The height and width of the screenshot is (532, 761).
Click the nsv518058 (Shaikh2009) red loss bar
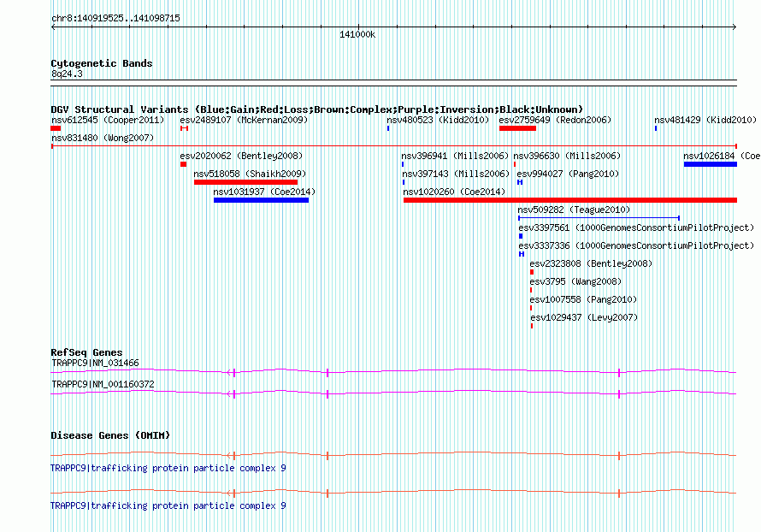click(245, 182)
